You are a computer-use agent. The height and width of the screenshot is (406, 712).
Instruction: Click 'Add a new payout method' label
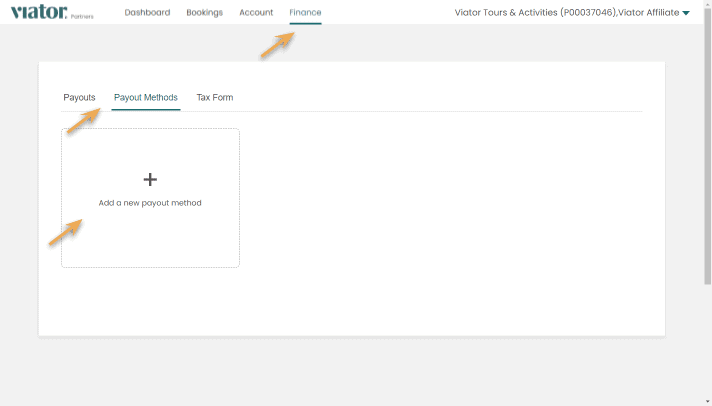[x=150, y=203]
